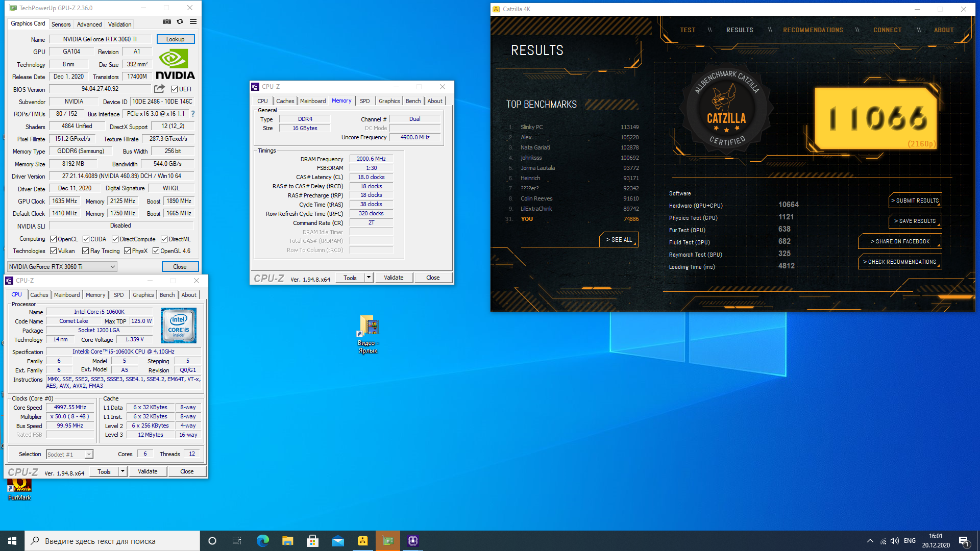980x551 pixels.
Task: Click the Windows taskbar search box
Action: click(x=112, y=541)
